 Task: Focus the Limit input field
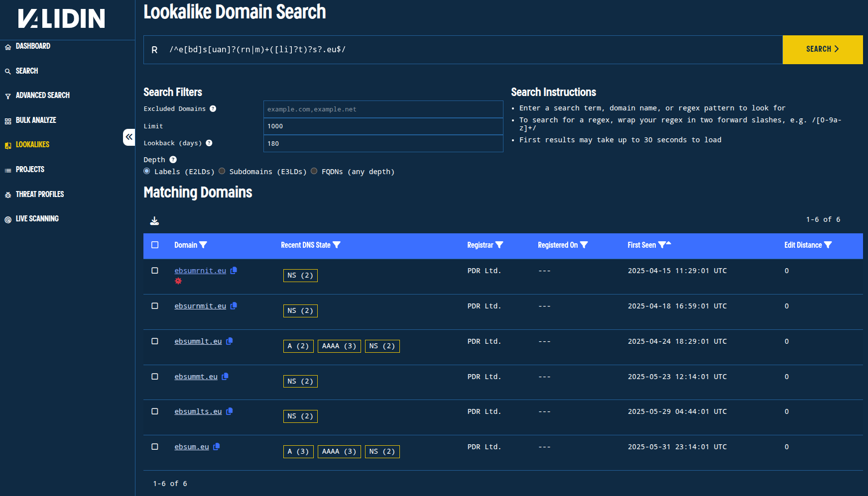383,126
